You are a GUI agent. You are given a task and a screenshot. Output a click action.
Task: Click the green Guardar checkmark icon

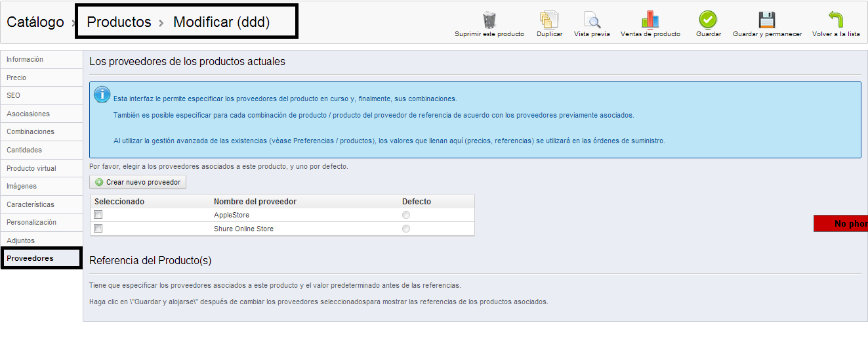point(708,20)
